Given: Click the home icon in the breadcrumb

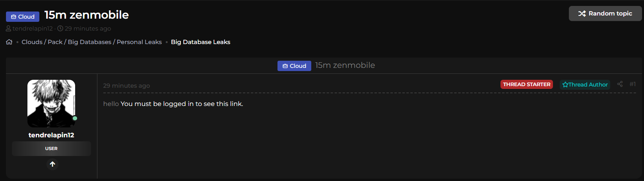Looking at the screenshot, I should tap(9, 42).
